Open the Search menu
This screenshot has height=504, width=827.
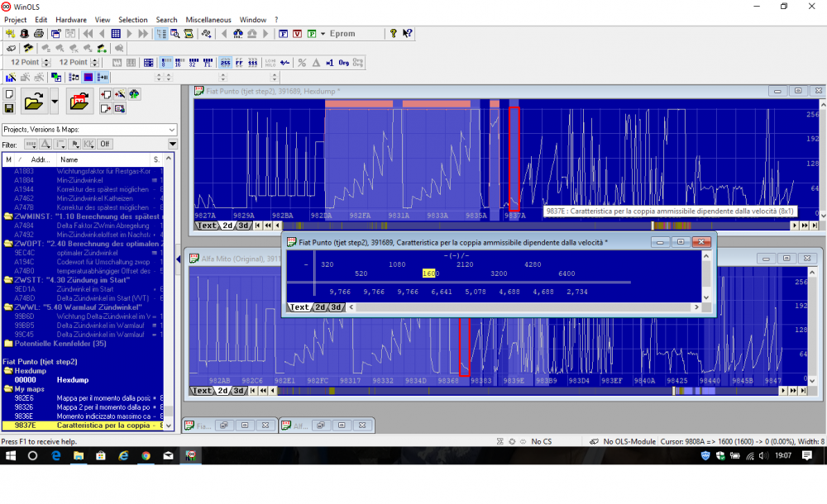pyautogui.click(x=166, y=20)
